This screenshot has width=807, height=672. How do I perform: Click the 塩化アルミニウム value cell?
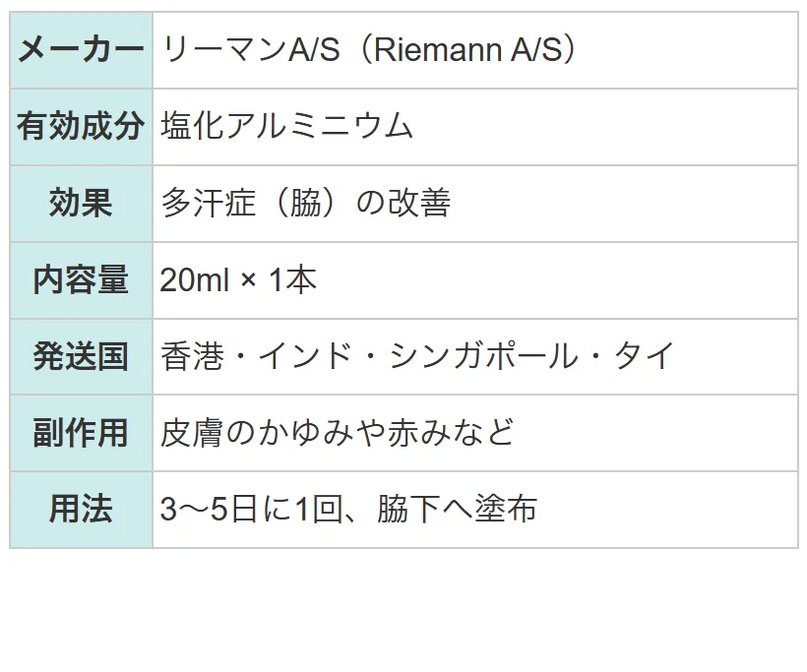pos(475,127)
